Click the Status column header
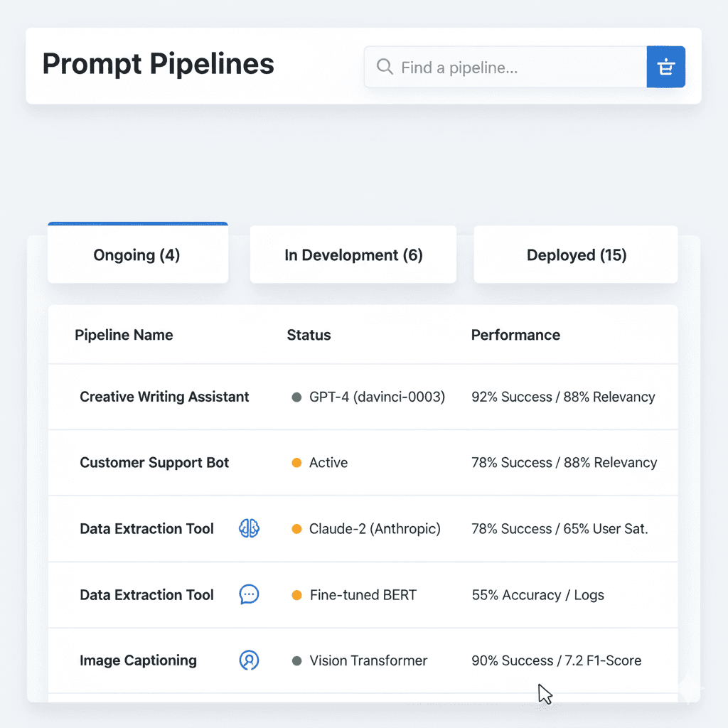Viewport: 728px width, 728px height. (309, 335)
